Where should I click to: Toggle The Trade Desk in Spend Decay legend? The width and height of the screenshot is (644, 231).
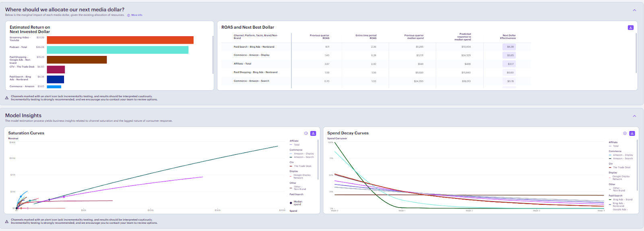coord(621,167)
